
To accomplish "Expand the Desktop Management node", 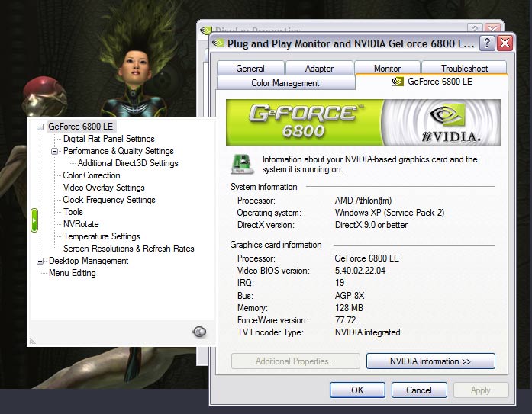I will tap(40, 261).
